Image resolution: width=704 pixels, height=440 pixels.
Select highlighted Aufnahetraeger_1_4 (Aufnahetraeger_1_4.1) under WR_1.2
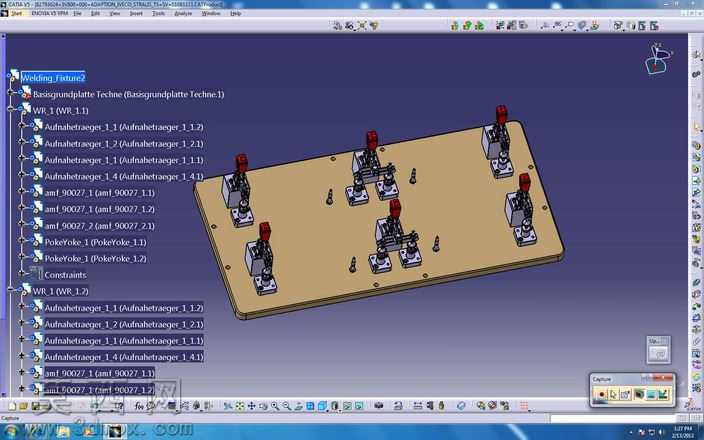coord(124,357)
